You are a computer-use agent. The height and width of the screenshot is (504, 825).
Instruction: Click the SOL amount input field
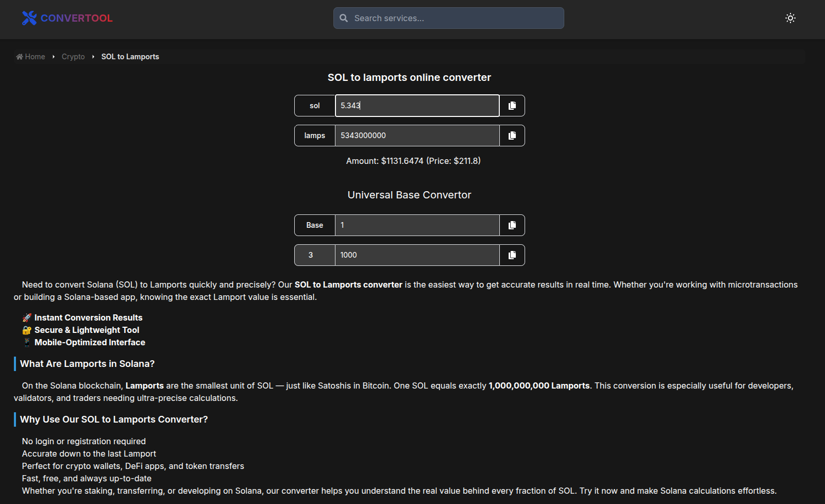click(417, 105)
